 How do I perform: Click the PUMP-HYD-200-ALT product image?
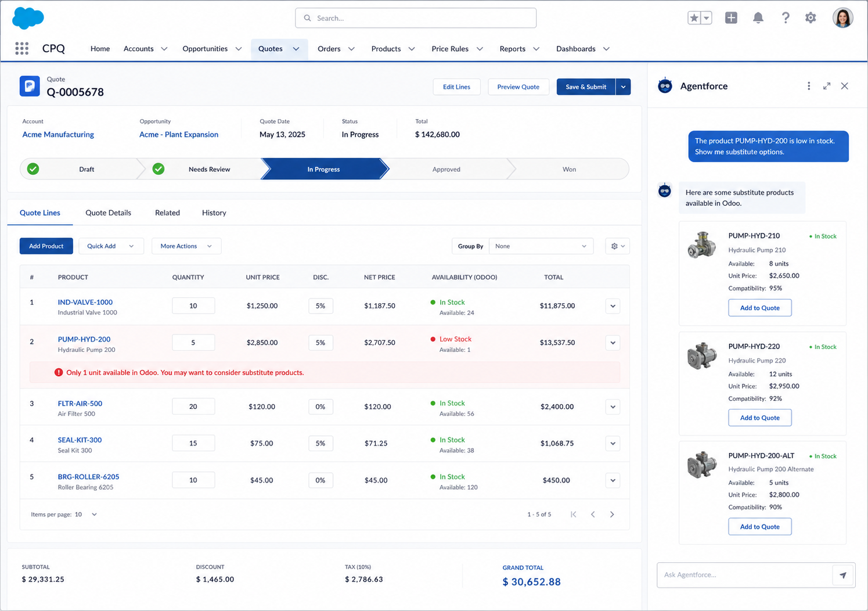(702, 464)
